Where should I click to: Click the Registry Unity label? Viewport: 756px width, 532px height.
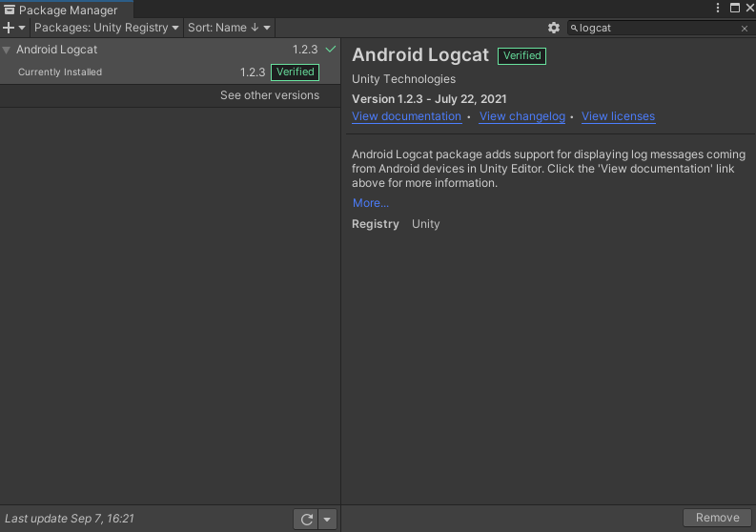pos(396,224)
